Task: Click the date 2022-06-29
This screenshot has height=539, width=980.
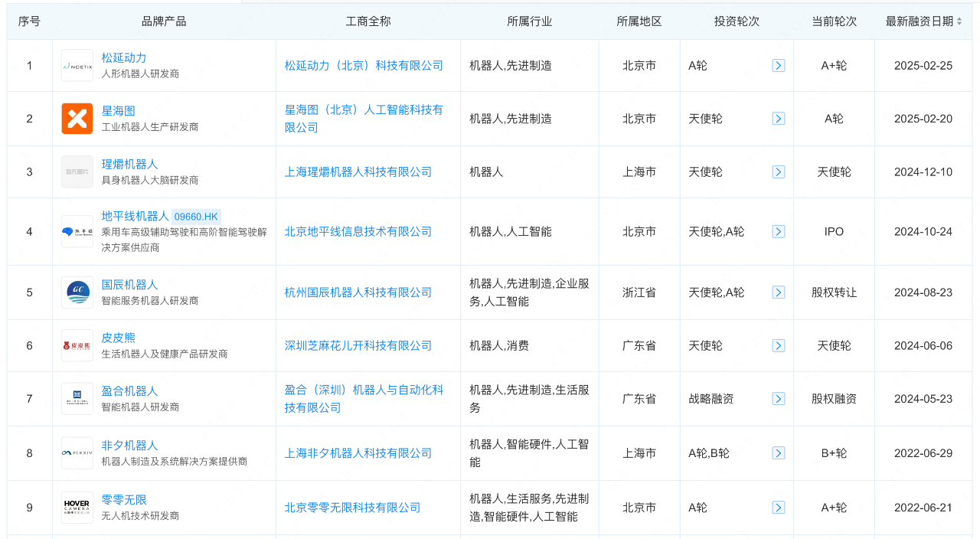Action: tap(923, 452)
